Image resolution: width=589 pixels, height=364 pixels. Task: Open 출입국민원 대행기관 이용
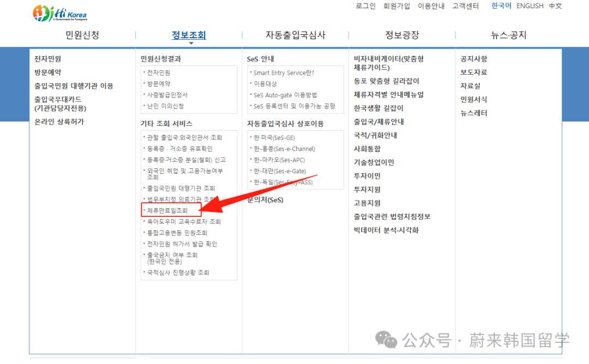pos(74,86)
